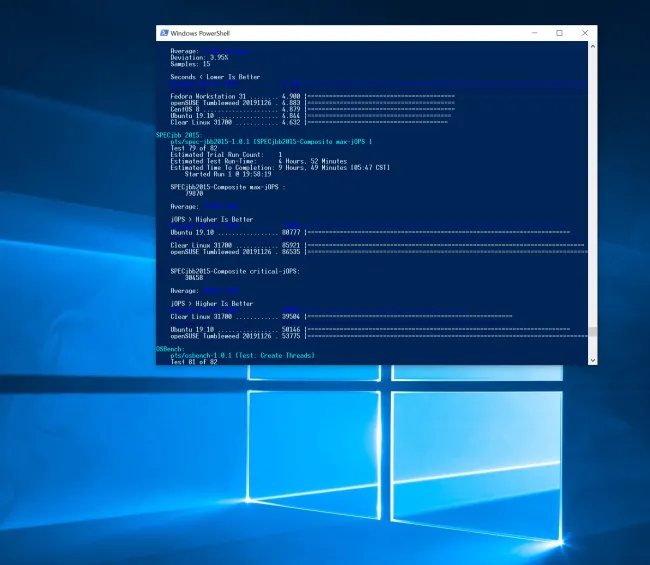Maximize the Windows PowerShell window
This screenshot has width=650, height=565.
click(x=559, y=33)
